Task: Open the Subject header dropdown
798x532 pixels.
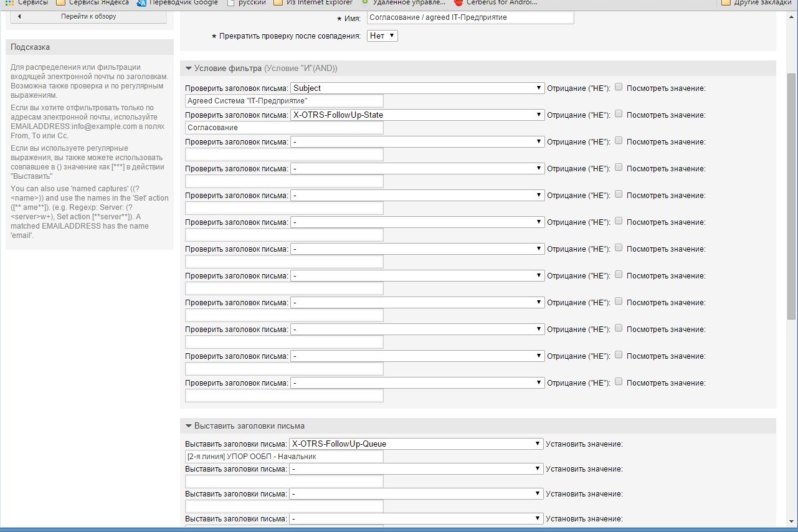Action: tap(417, 88)
